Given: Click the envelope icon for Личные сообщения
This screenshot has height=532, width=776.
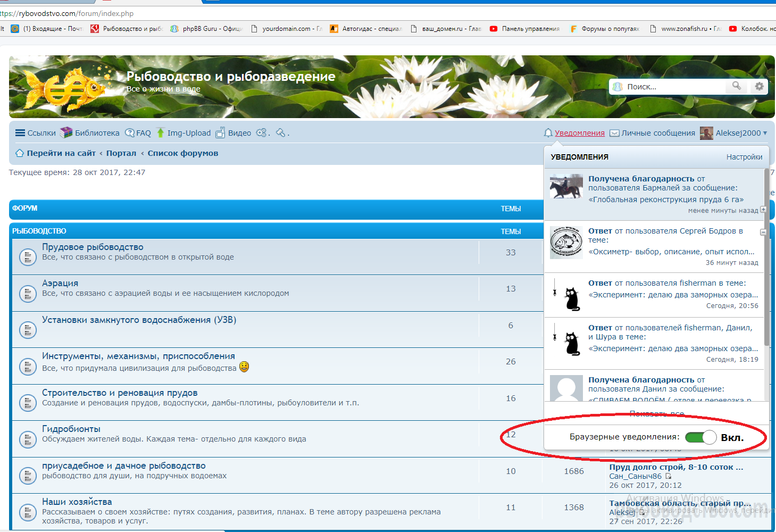Looking at the screenshot, I should [x=614, y=133].
